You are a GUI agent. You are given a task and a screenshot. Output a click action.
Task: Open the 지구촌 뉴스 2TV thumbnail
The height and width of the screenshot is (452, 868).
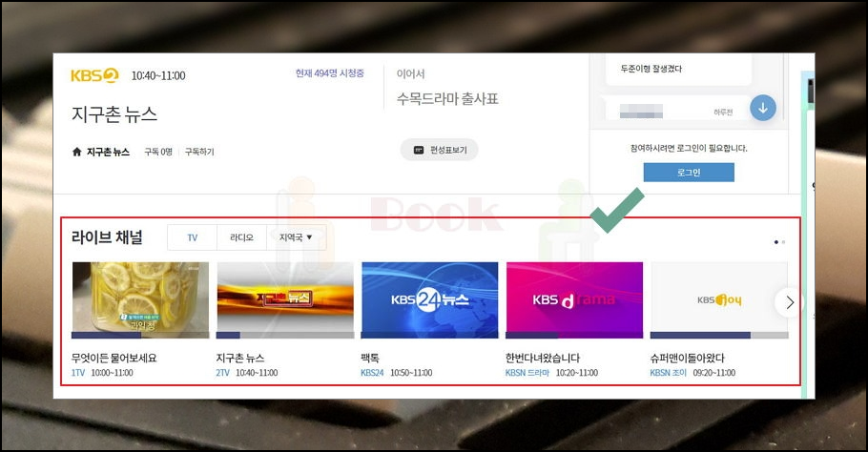coord(285,298)
